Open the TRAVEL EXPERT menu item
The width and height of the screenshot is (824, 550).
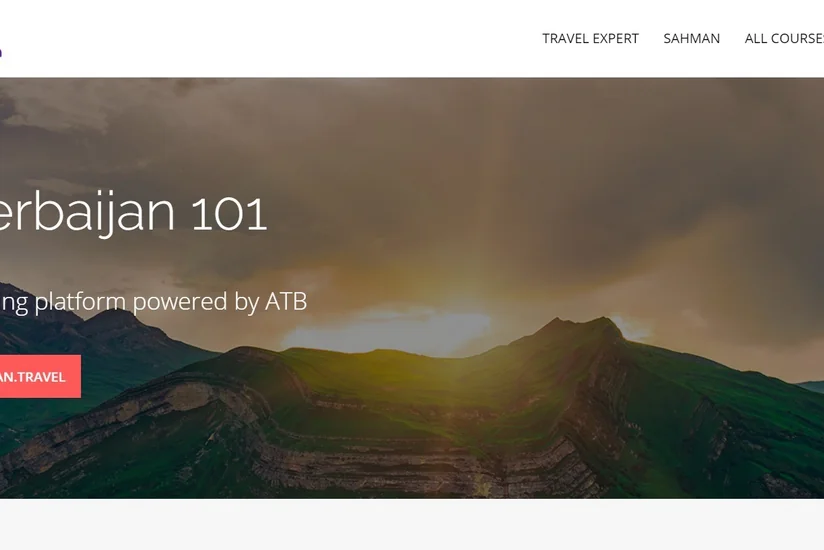(590, 38)
